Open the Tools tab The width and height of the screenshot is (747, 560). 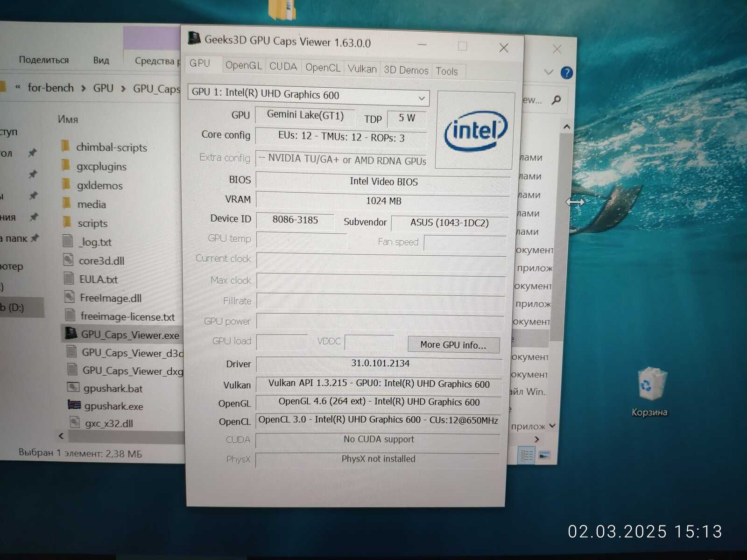(447, 71)
